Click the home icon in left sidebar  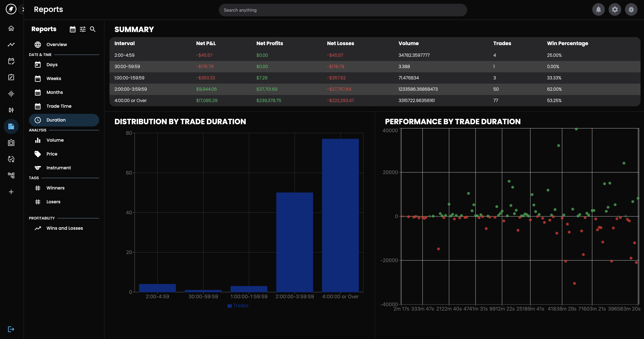(11, 28)
